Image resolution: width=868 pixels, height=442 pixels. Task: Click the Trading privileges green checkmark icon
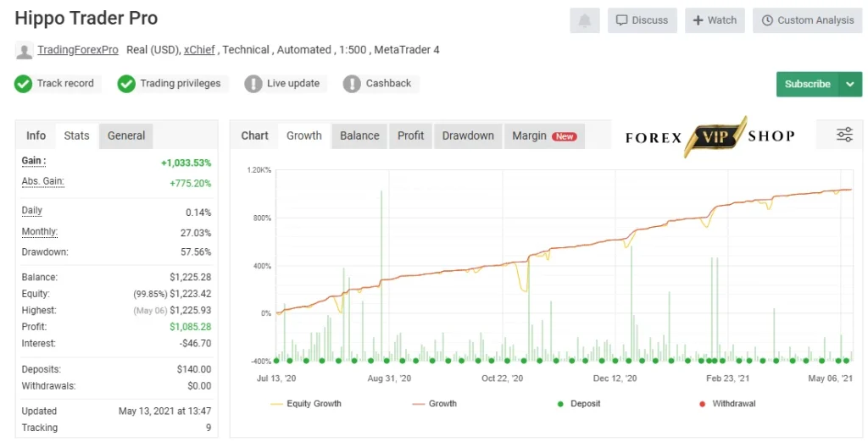[126, 84]
